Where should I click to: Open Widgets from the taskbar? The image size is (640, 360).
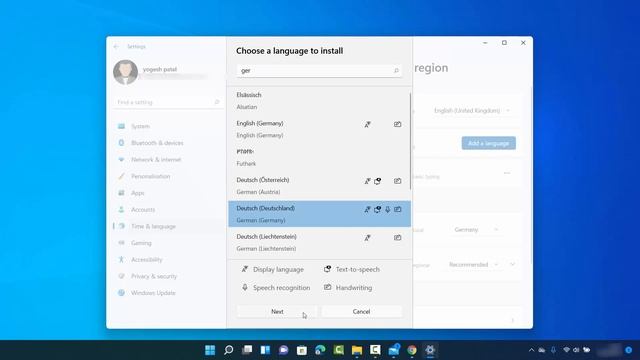click(265, 350)
